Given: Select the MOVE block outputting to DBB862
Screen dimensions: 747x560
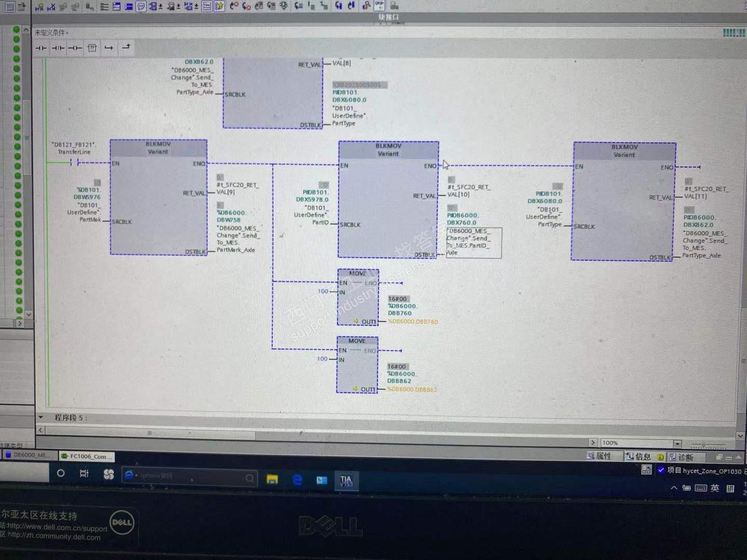Looking at the screenshot, I should coord(357,365).
